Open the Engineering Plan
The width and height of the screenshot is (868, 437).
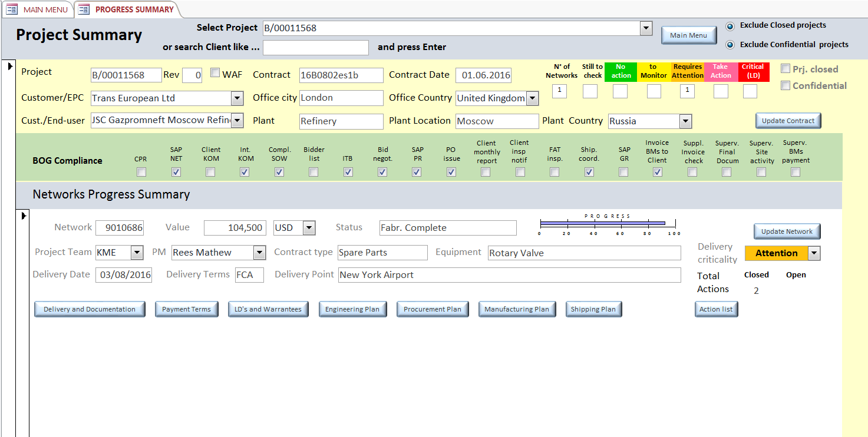pos(352,309)
